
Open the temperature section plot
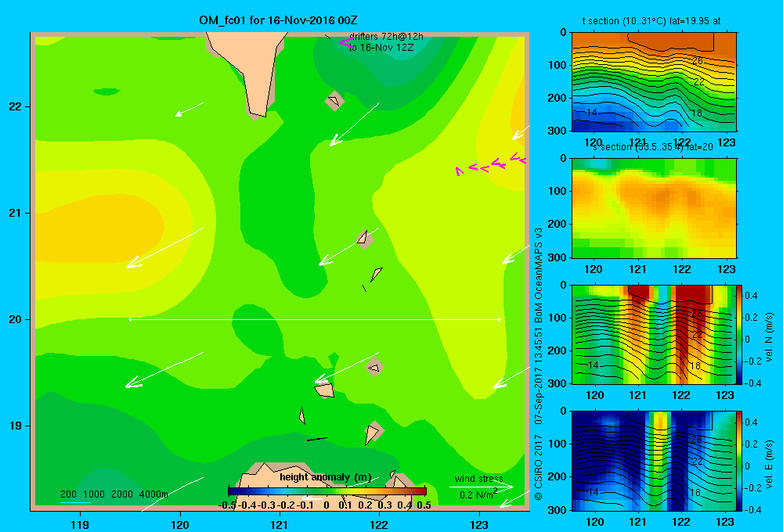coord(654,82)
